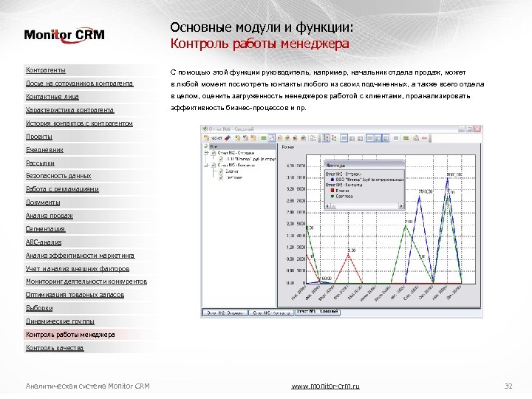Open Досье на сотрудников контрагента link
Screen dimensions: 532x399
[x=79, y=83]
